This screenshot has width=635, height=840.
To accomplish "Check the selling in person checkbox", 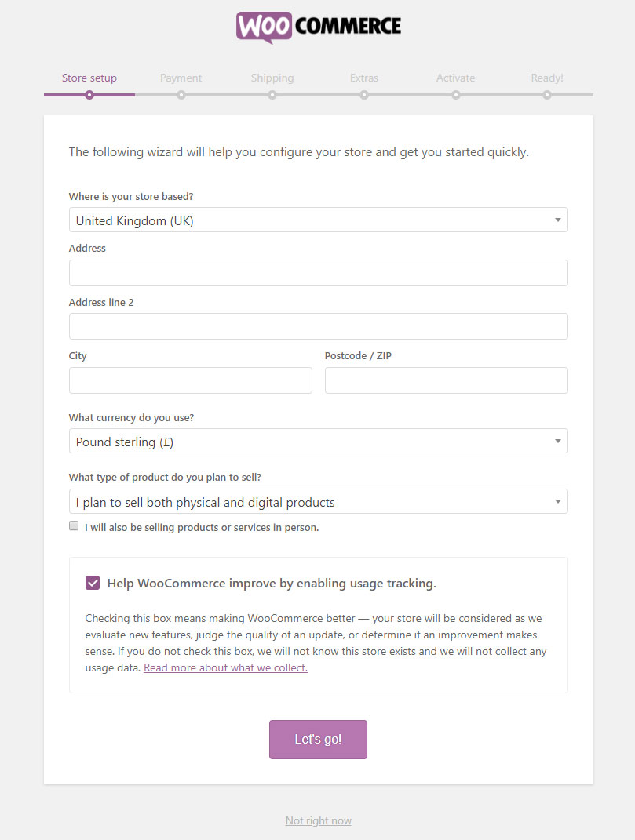I will coord(74,526).
